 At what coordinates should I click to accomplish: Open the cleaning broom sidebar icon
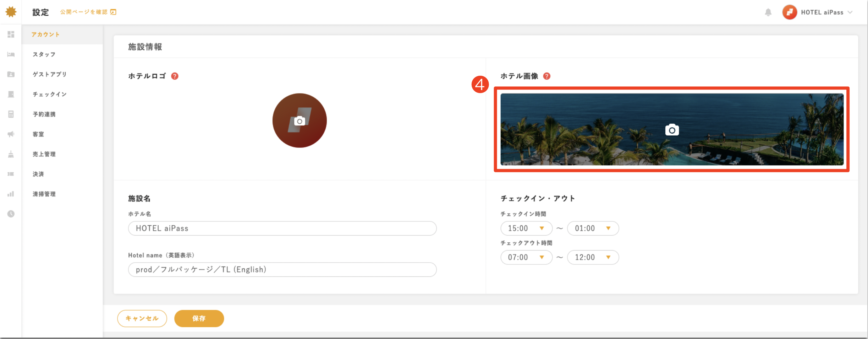pyautogui.click(x=11, y=154)
